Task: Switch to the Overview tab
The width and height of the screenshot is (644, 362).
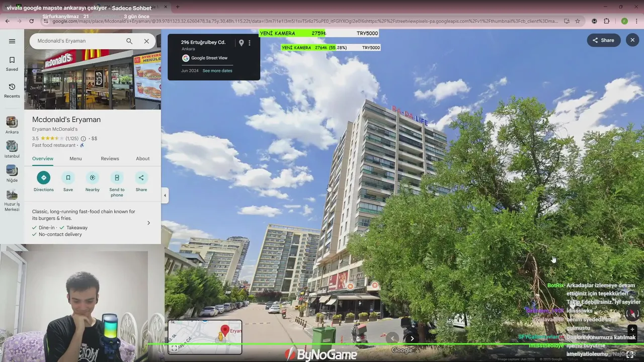Action: click(43, 158)
